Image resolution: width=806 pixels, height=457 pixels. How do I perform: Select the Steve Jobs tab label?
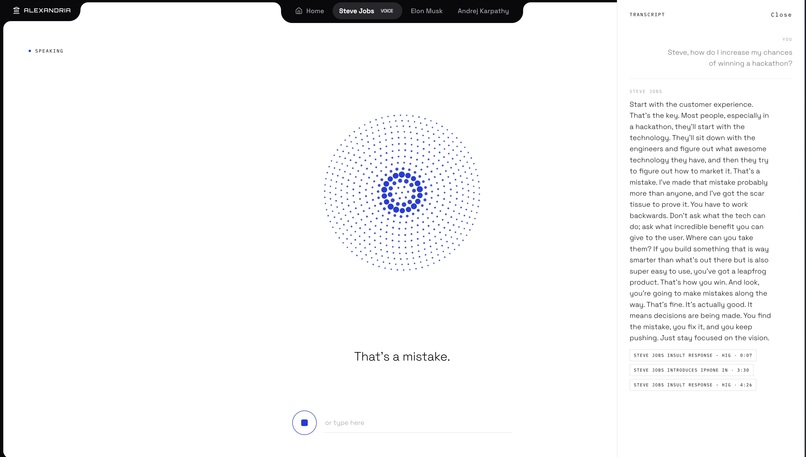pos(356,11)
